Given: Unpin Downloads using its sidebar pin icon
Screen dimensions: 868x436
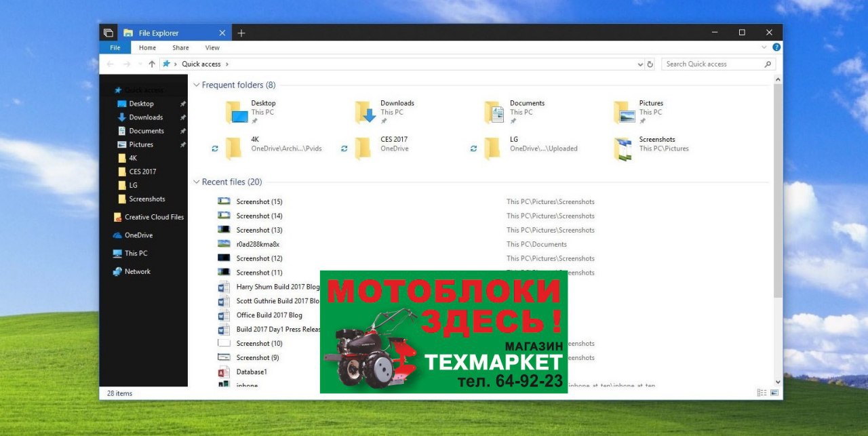Looking at the screenshot, I should pyautogui.click(x=182, y=117).
